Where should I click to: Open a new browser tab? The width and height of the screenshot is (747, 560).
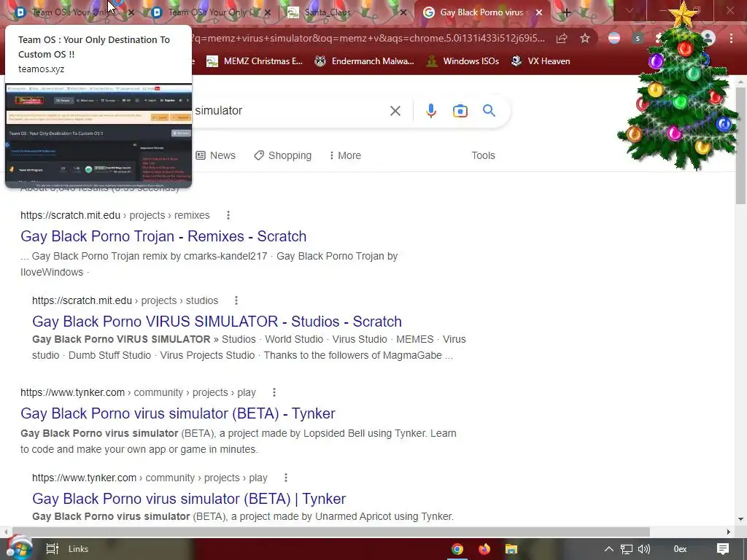click(x=566, y=13)
